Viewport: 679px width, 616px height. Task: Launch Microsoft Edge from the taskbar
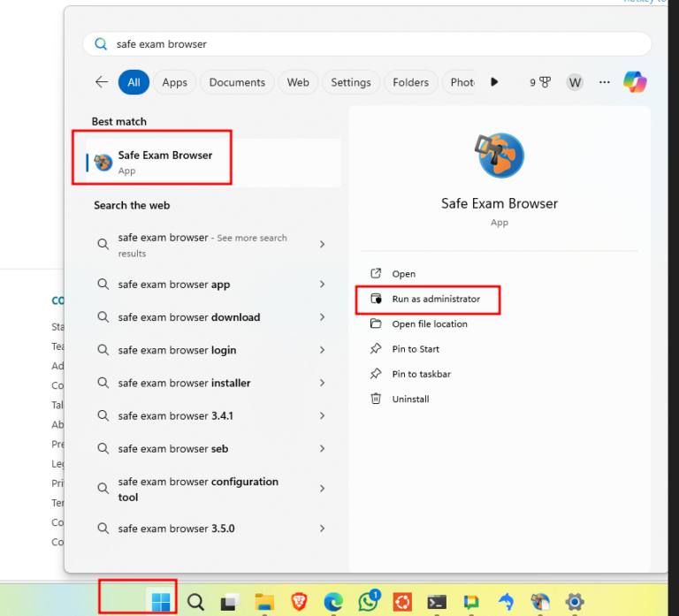click(x=333, y=601)
